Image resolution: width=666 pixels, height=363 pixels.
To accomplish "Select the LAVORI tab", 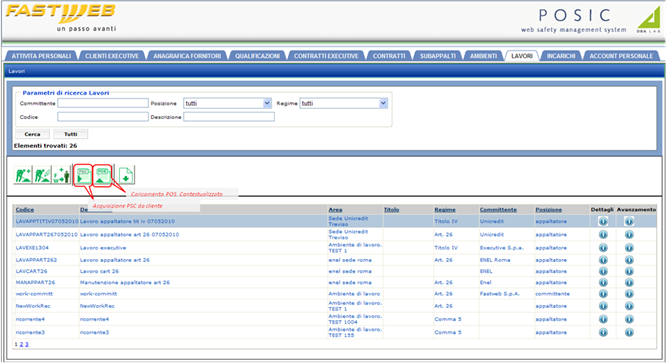I will point(522,56).
